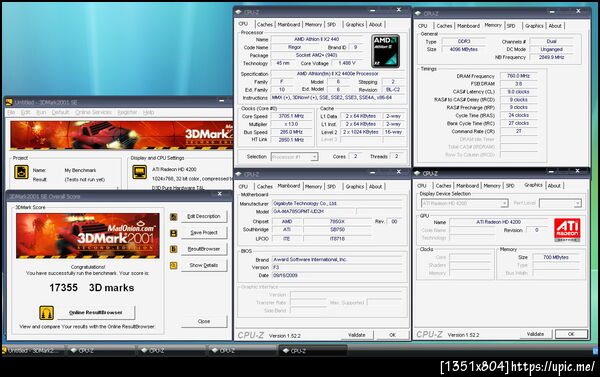Image resolution: width=600 pixels, height=377 pixels.
Task: Click the BIOS date 09/16/2009 field
Action: click(x=337, y=276)
